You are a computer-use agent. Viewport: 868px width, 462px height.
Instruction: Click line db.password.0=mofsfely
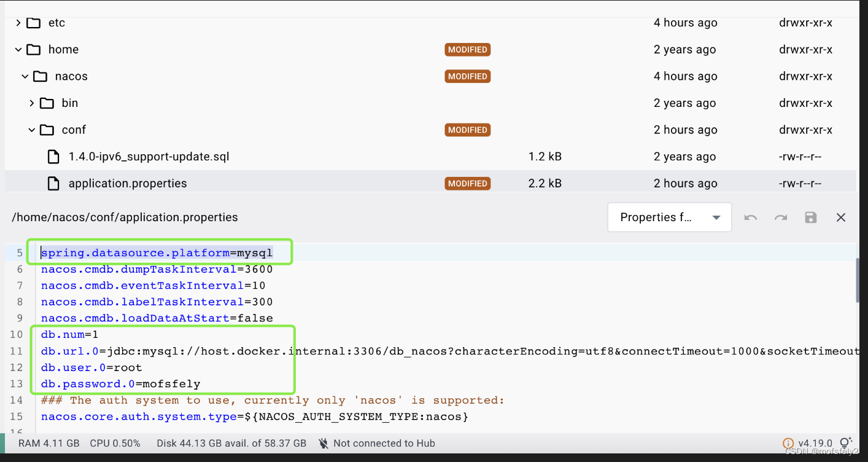(x=120, y=384)
